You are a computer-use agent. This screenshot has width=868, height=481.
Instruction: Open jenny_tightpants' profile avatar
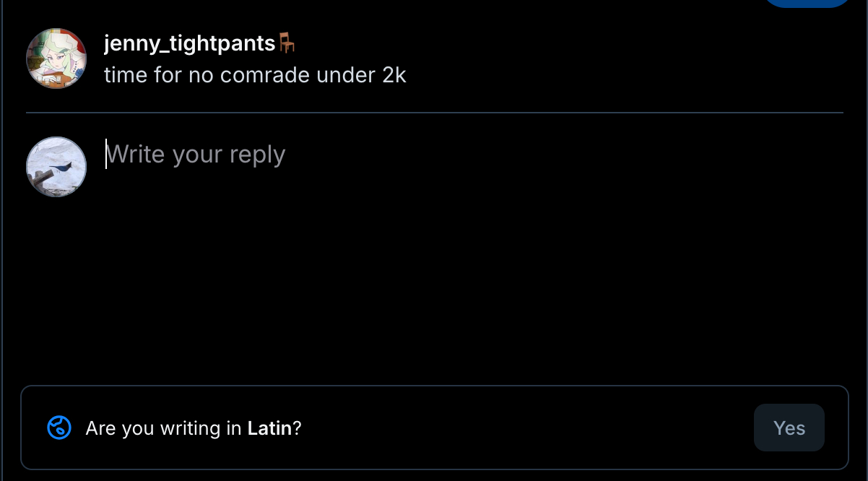pyautogui.click(x=56, y=58)
